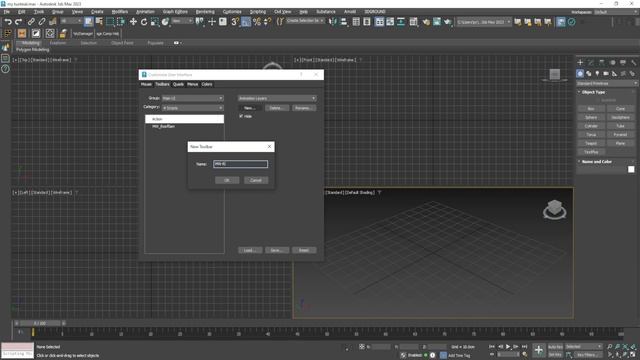
Task: Open the Hierarchy panel tab icon
Action: [602, 62]
